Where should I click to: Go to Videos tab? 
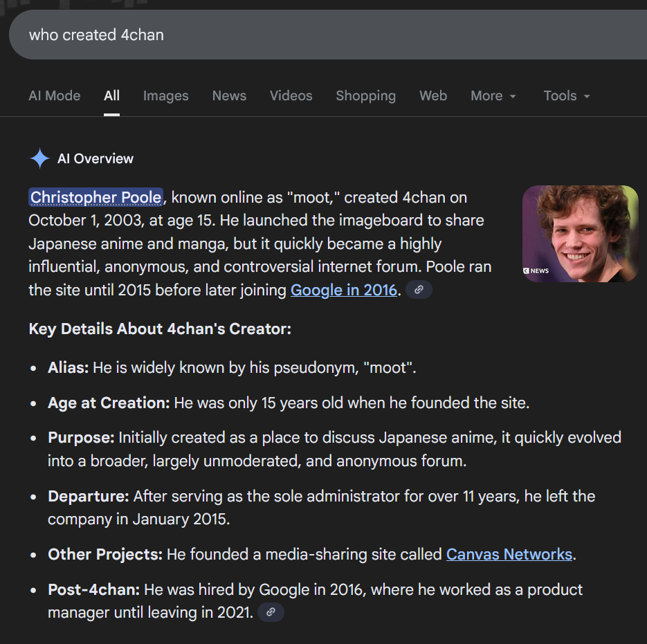(x=291, y=95)
